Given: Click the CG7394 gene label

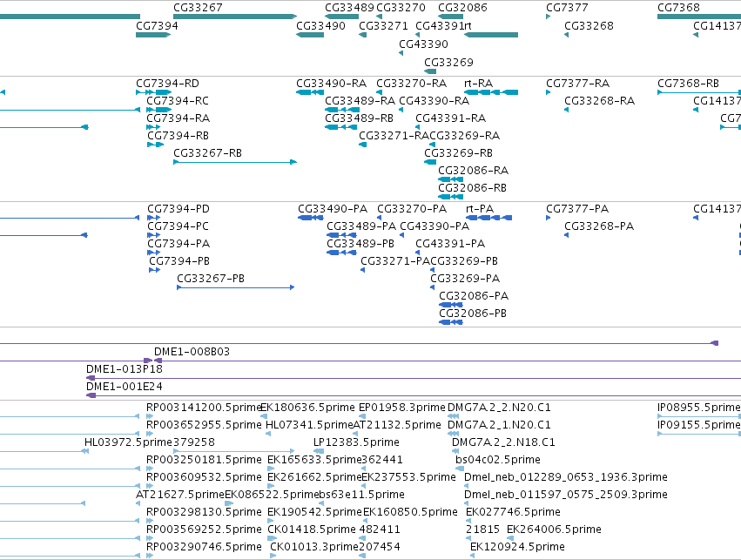Looking at the screenshot, I should pyautogui.click(x=157, y=26).
